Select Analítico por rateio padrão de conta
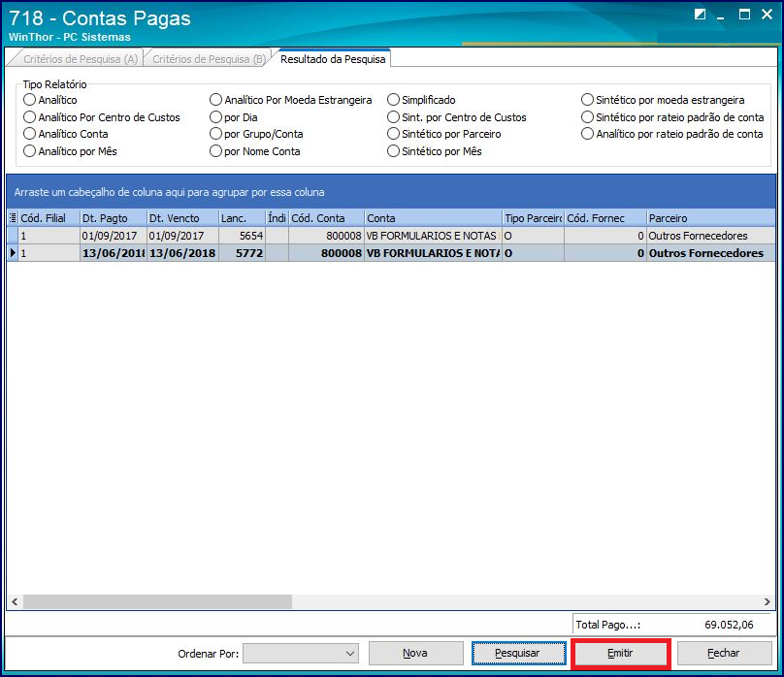Viewport: 784px width, 677px height. [671, 134]
